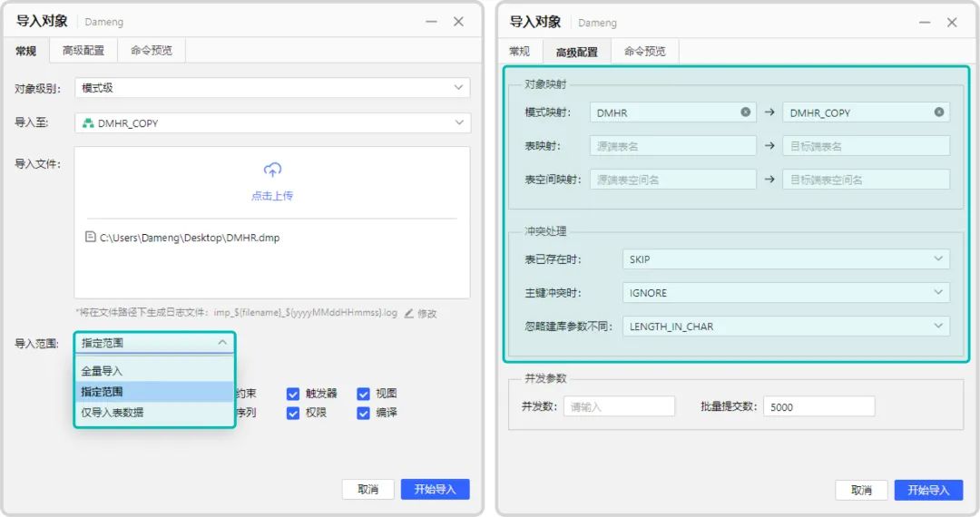Click the upload cloud icon in left window

coord(272,170)
